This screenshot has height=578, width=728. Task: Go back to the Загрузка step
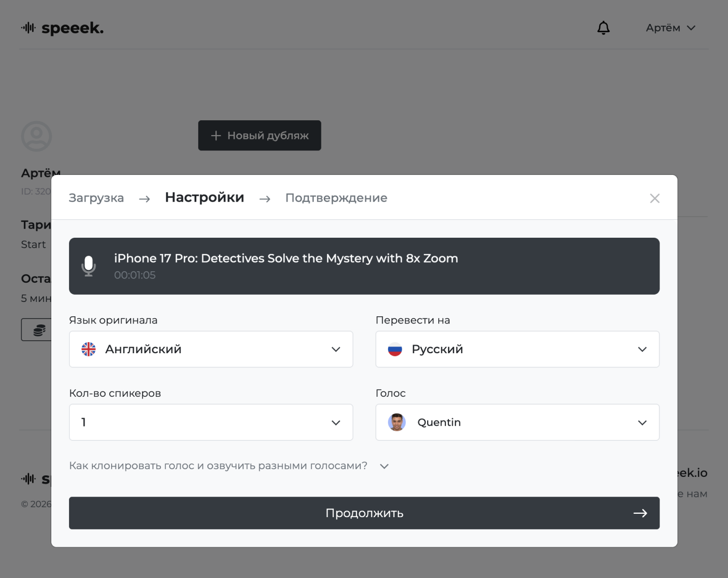(x=96, y=198)
